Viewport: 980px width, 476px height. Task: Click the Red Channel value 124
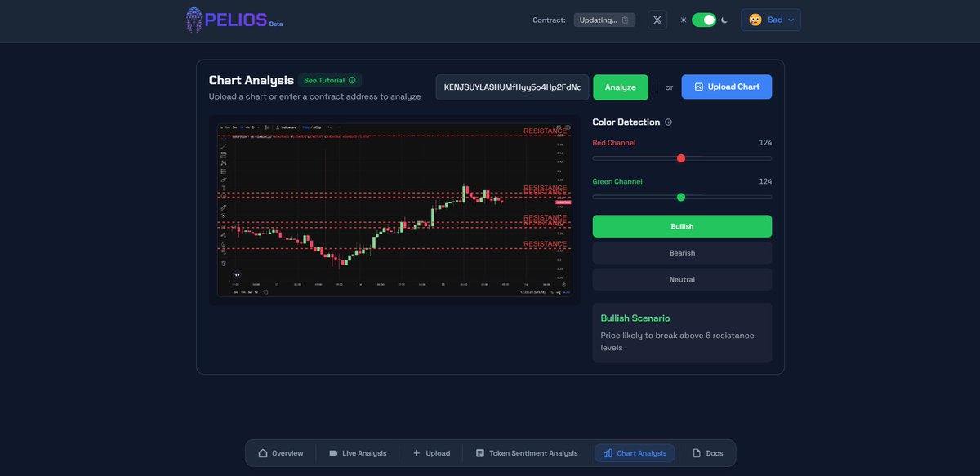coord(765,143)
